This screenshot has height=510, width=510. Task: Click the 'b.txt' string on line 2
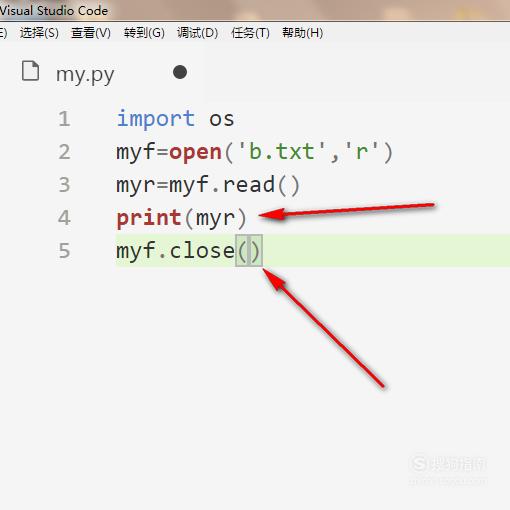[x=282, y=151]
